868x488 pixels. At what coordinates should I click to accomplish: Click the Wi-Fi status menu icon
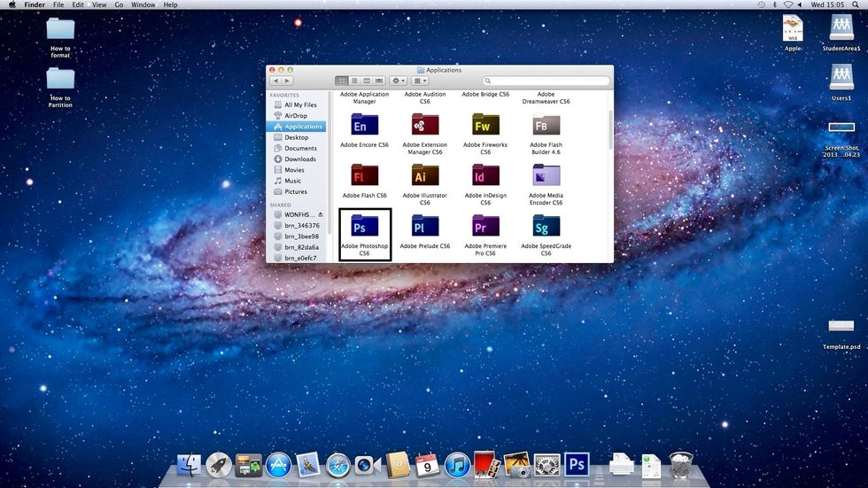click(787, 4)
